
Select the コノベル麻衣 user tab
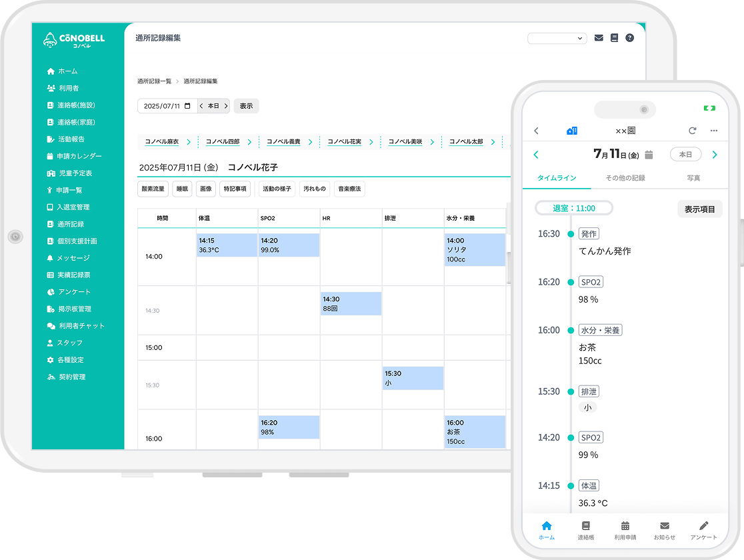point(162,142)
